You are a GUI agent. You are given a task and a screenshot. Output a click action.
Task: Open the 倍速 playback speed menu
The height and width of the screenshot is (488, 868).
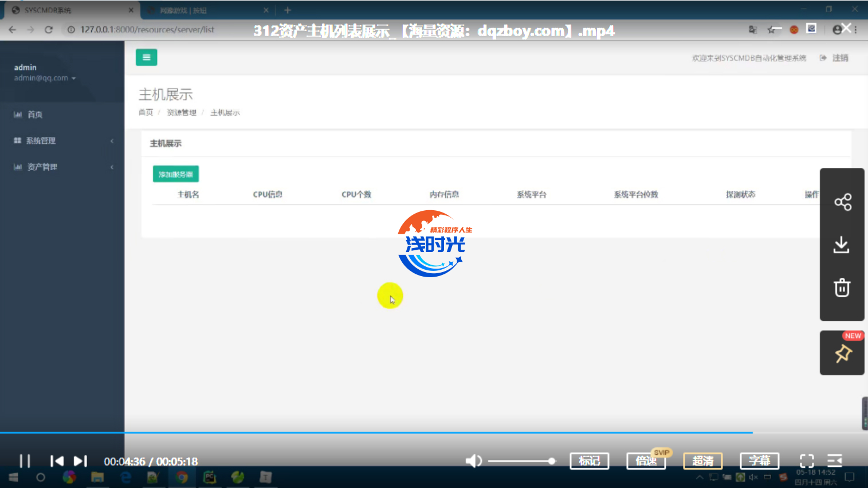click(x=646, y=461)
